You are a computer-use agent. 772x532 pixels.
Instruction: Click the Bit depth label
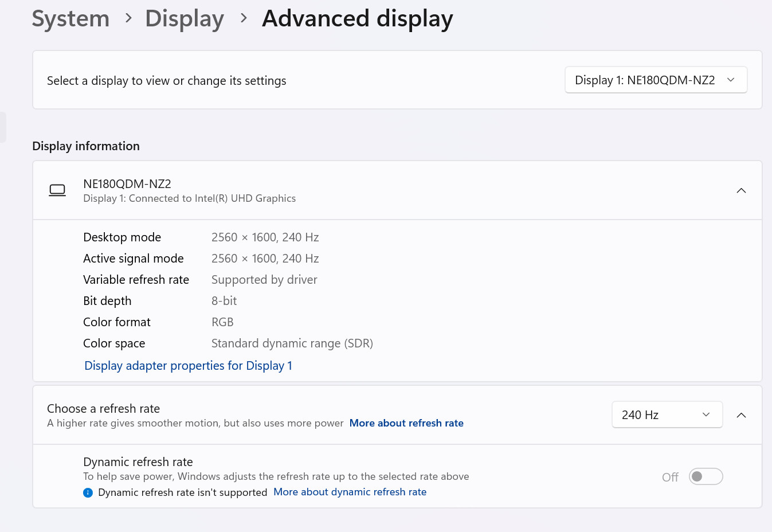pyautogui.click(x=107, y=301)
